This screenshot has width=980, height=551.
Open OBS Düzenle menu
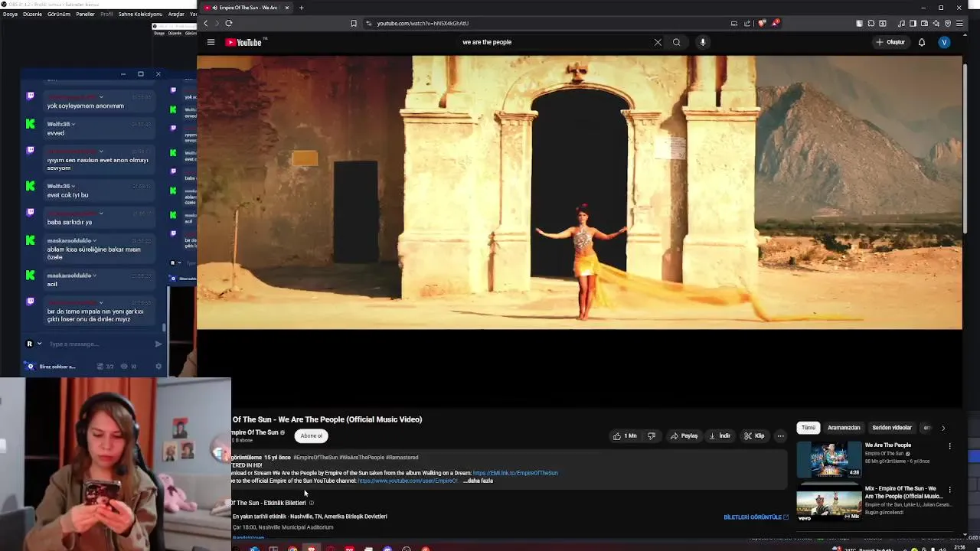point(33,14)
